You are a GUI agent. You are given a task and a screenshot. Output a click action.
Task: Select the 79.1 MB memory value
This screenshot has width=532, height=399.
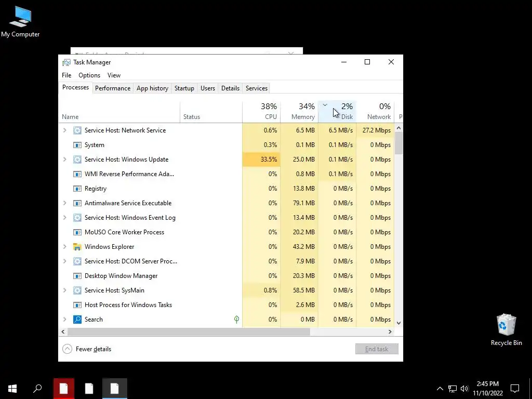click(303, 203)
